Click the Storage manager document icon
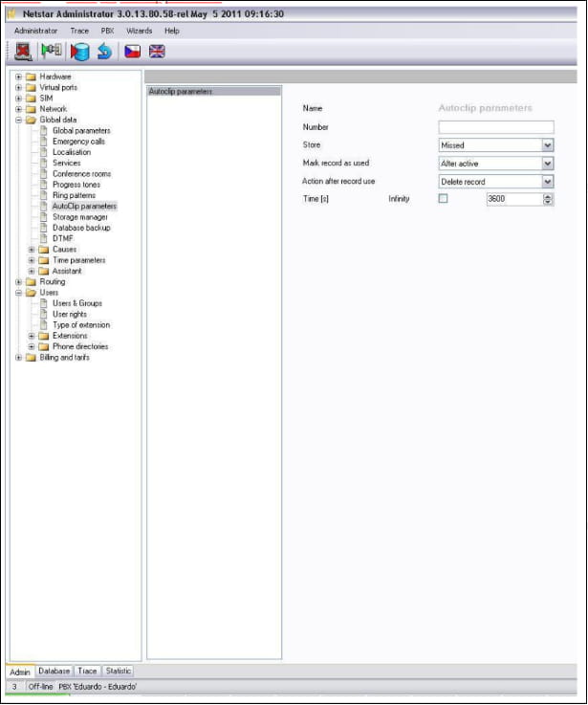Viewport: 588px width, 705px height. tap(44, 217)
